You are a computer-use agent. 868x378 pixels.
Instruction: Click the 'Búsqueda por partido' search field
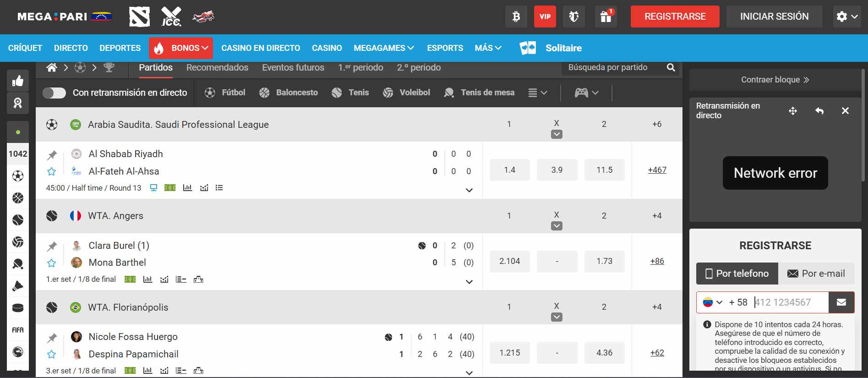(614, 67)
